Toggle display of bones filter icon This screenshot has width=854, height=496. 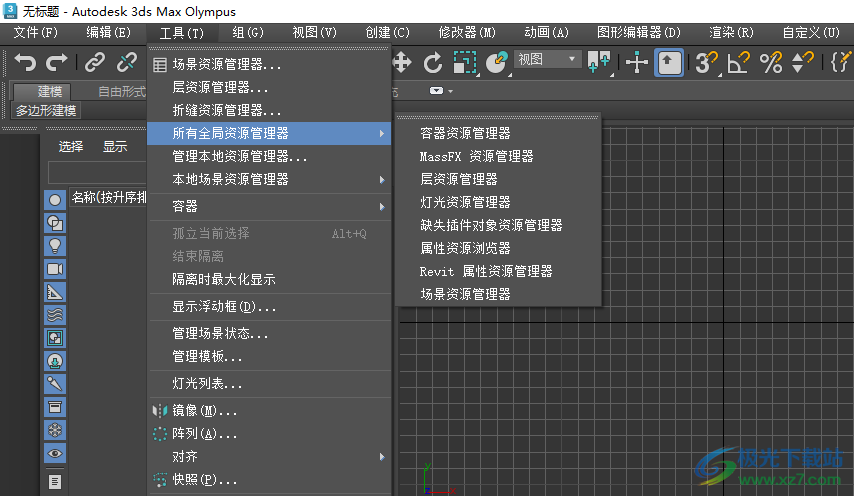coord(55,384)
